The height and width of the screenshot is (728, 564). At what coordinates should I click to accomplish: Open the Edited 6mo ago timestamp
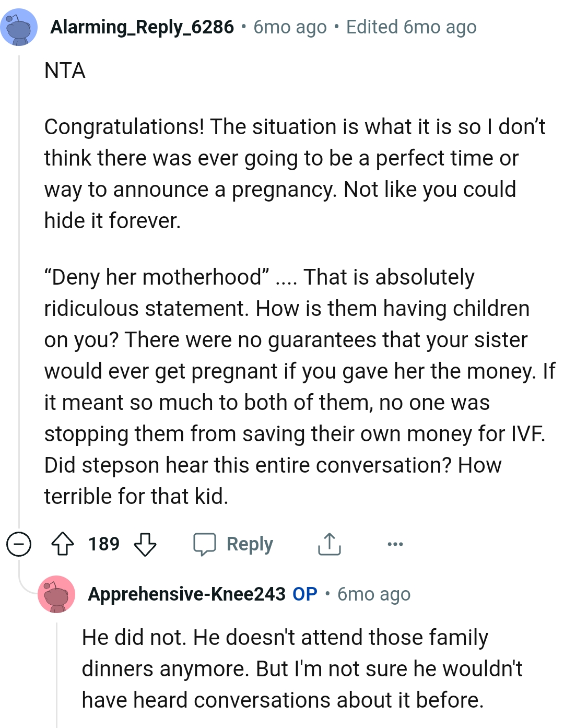click(412, 27)
